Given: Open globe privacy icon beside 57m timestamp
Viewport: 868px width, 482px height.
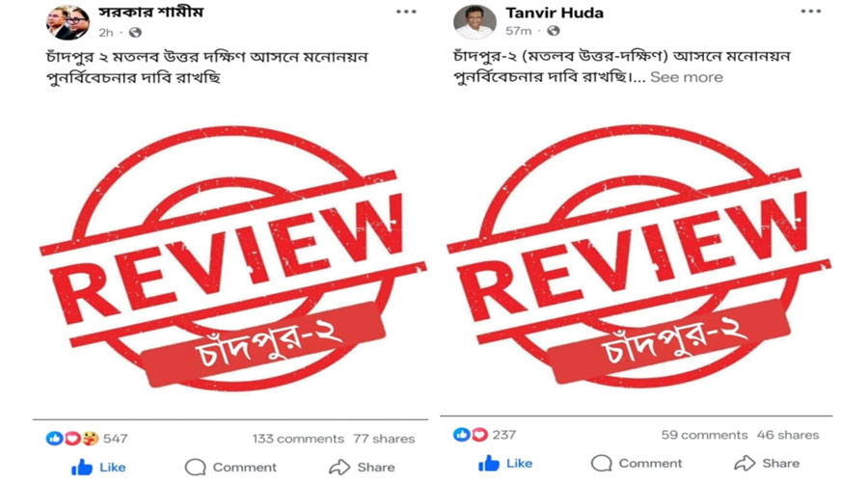Looking at the screenshot, I should (553, 31).
